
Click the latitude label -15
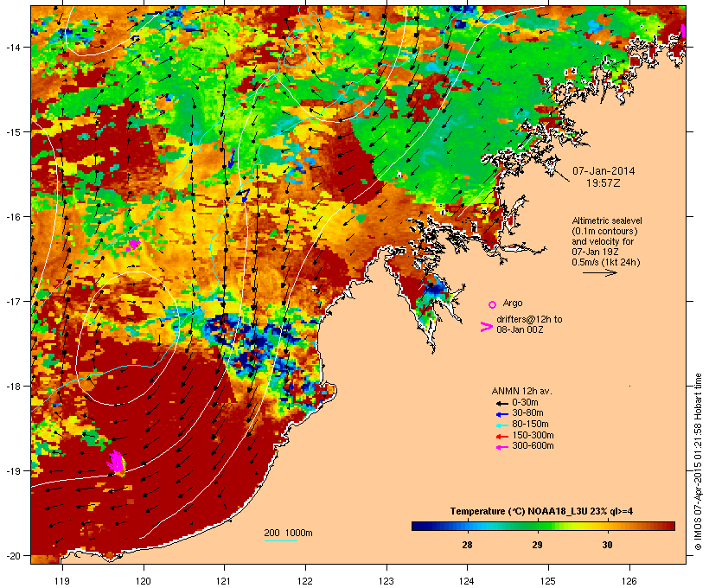point(13,132)
